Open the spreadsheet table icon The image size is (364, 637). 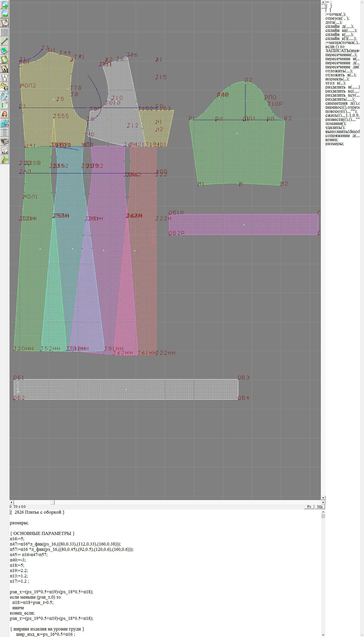(5, 105)
